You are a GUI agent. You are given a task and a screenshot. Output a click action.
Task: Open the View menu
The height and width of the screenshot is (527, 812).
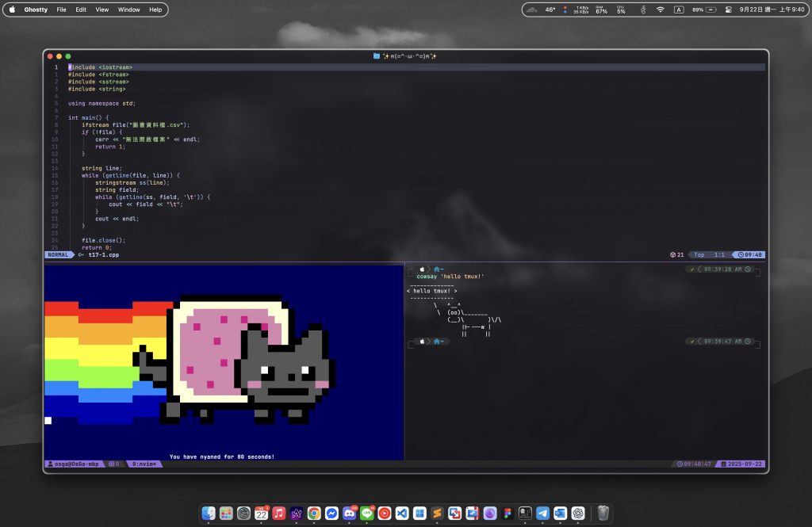(102, 10)
